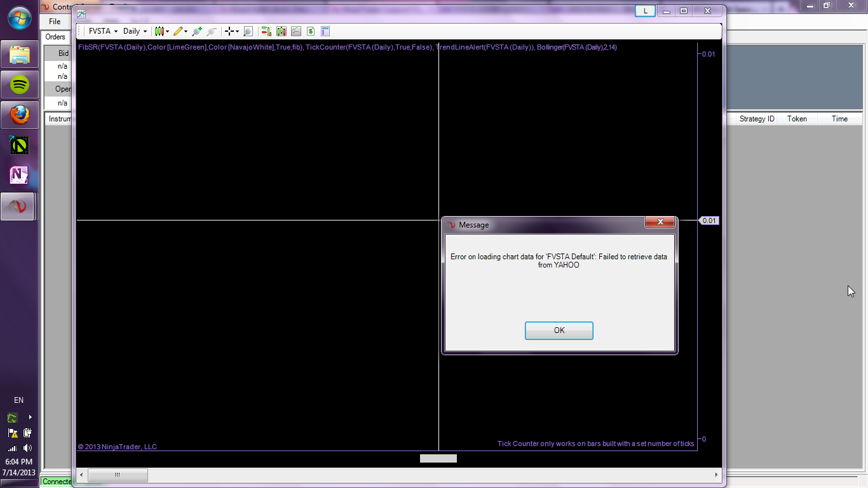Image resolution: width=868 pixels, height=488 pixels.
Task: Switch to NinjaTrader taskbar button
Action: [18, 207]
